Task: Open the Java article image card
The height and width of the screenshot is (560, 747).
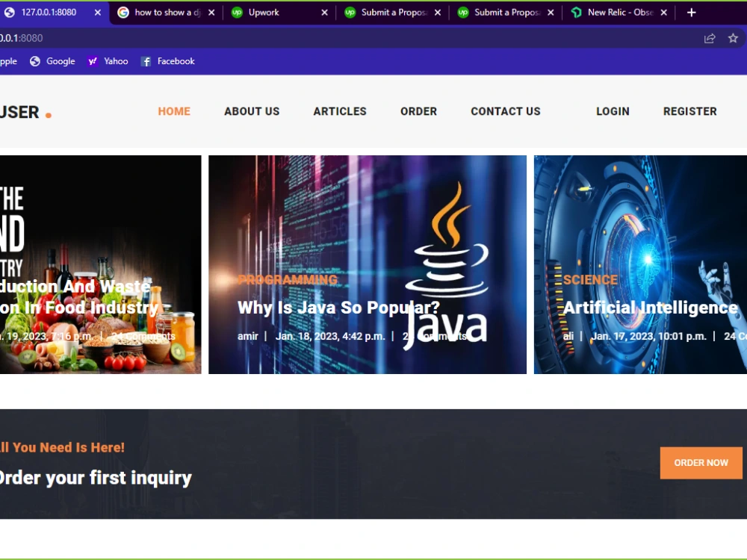Action: pyautogui.click(x=368, y=264)
